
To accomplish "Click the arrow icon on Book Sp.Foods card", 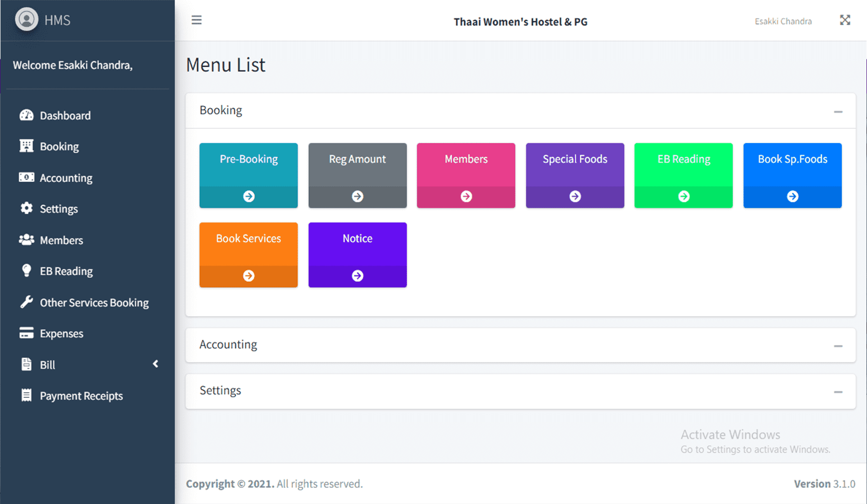I will pos(792,196).
